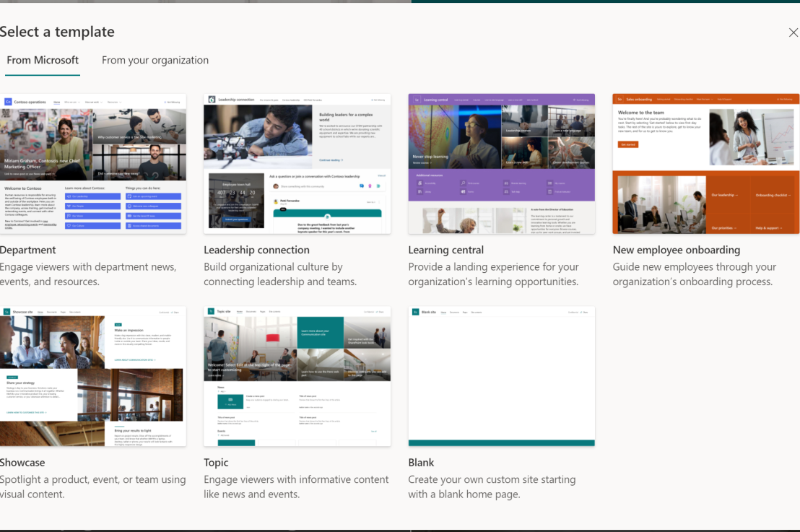The width and height of the screenshot is (800, 532).
Task: Select the Topic template thumbnail
Action: pyautogui.click(x=297, y=376)
